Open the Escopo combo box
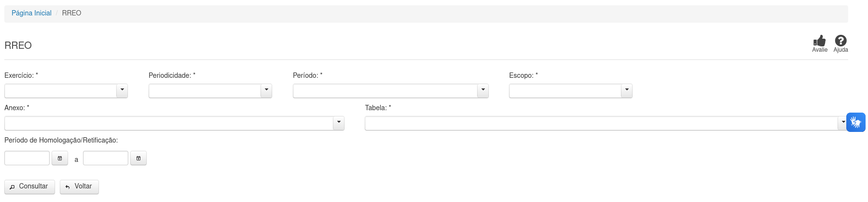 point(626,91)
